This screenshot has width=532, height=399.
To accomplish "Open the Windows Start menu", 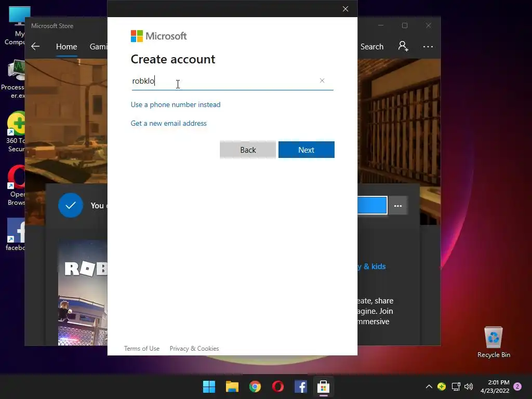I will [x=209, y=387].
